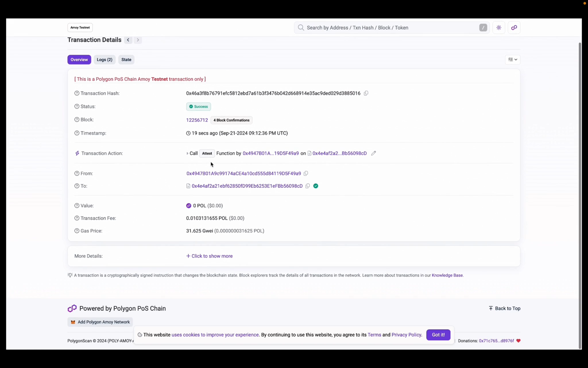Open shortened caller 0x4947B01A...19D5F49a9 link
Screen dimensions: 588x368
[271, 153]
